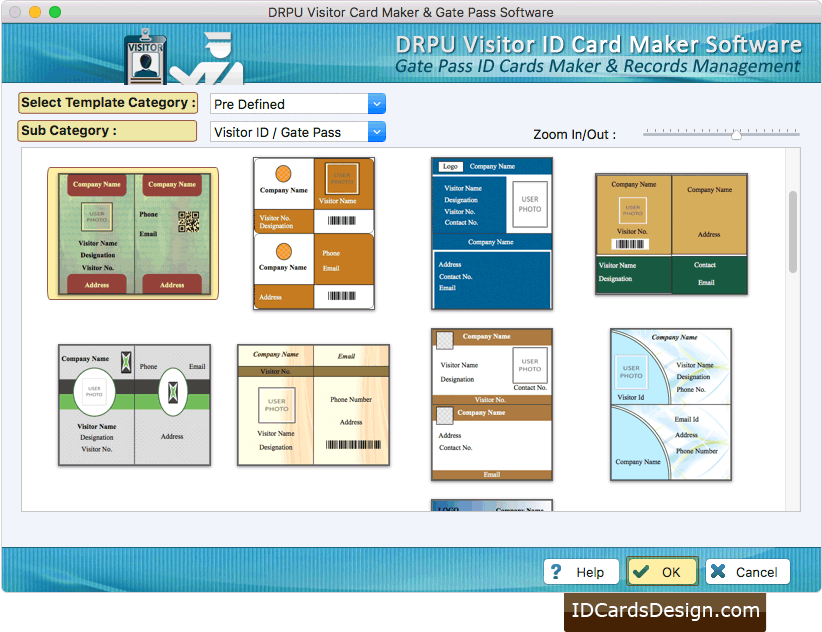The image size is (822, 632).
Task: Select the green and red QR code template
Action: [x=133, y=234]
